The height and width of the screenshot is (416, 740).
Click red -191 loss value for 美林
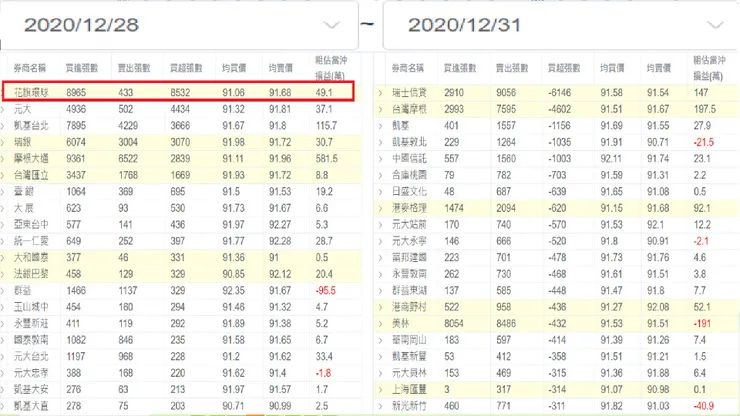(x=702, y=324)
